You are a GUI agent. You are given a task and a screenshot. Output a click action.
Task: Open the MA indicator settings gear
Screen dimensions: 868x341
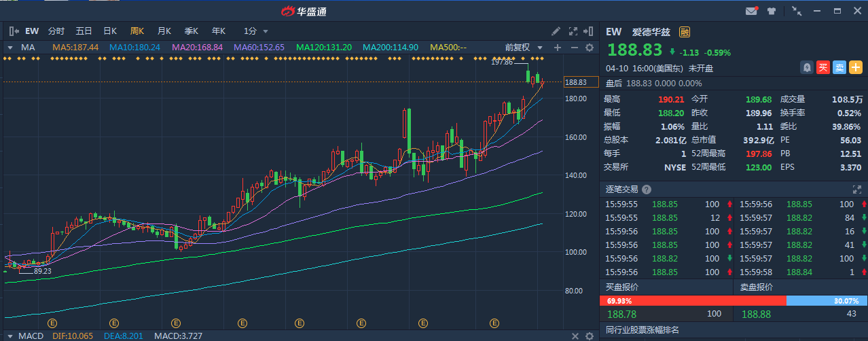[x=590, y=48]
